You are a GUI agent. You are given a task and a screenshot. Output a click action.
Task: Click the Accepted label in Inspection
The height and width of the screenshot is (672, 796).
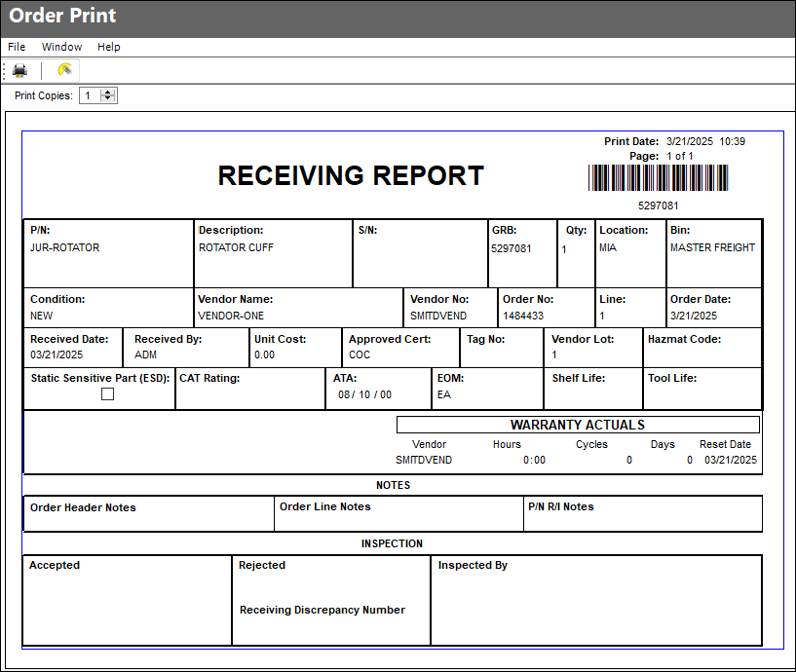55,565
